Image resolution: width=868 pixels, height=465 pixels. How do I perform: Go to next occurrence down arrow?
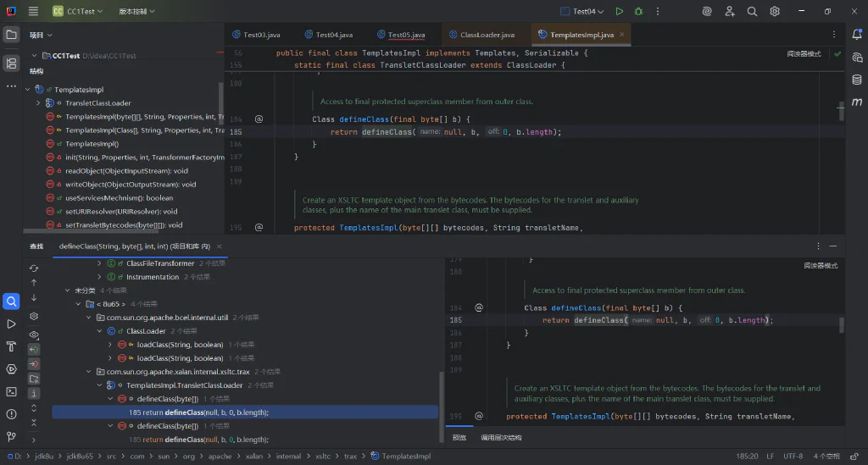click(x=34, y=297)
